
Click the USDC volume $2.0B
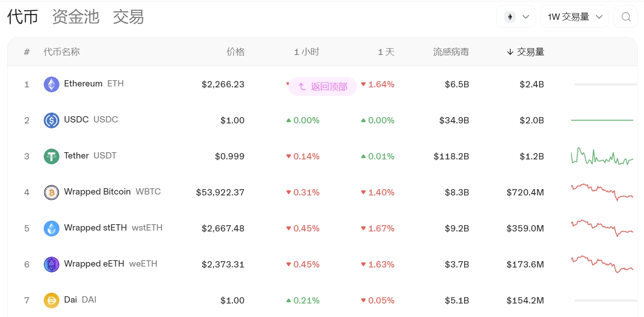(x=531, y=120)
